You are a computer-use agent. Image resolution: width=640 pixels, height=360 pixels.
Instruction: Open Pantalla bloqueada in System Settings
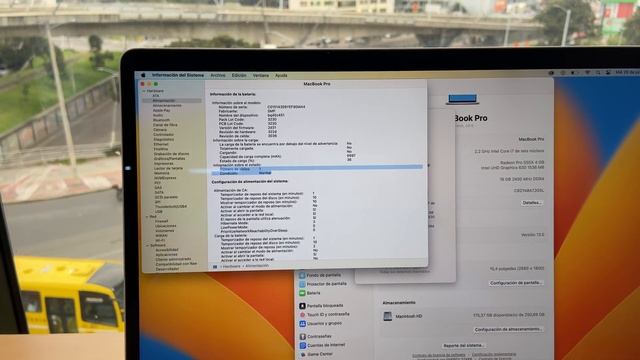321,306
